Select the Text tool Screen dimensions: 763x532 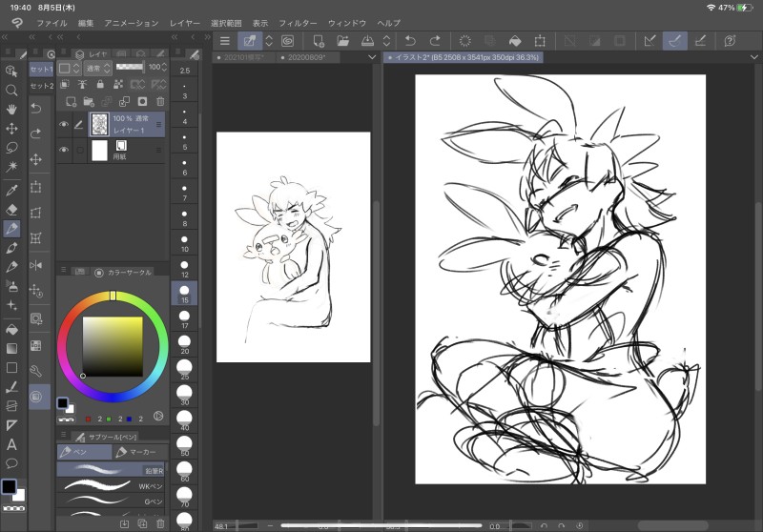coord(11,444)
